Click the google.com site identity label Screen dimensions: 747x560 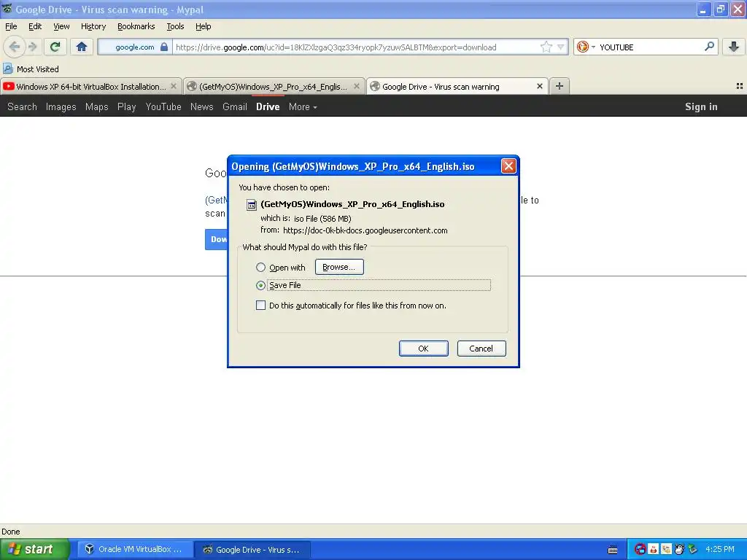[135, 47]
